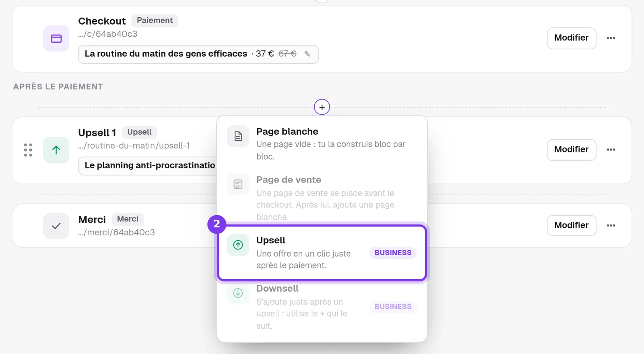Click Modifier on the Checkout row
The height and width of the screenshot is (354, 644).
[x=572, y=38]
